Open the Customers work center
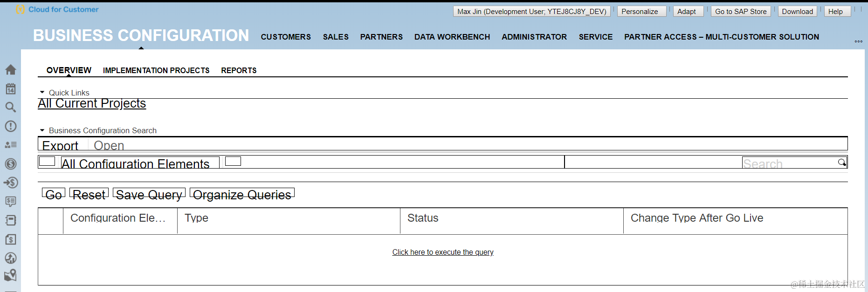This screenshot has width=868, height=292. click(x=286, y=37)
